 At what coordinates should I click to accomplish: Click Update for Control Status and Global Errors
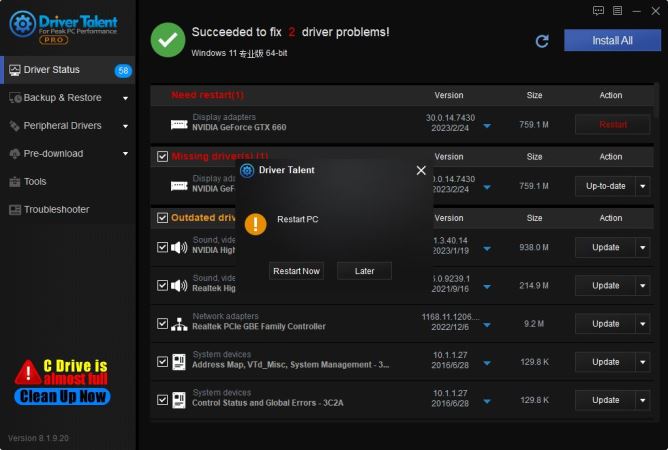pos(605,400)
